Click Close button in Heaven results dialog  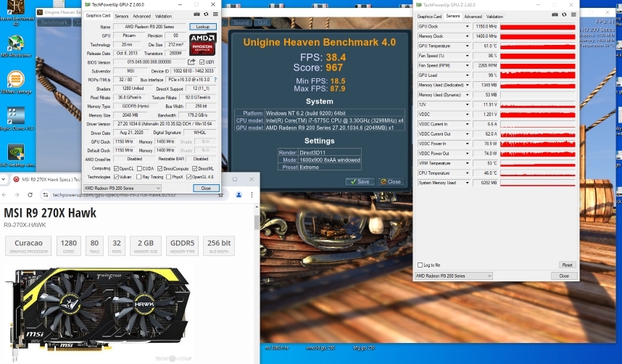click(391, 181)
